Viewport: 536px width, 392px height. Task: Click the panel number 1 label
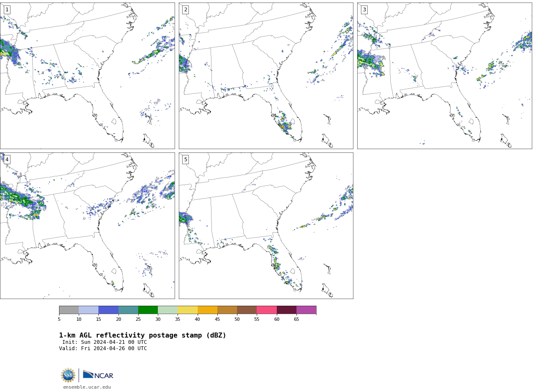point(7,10)
